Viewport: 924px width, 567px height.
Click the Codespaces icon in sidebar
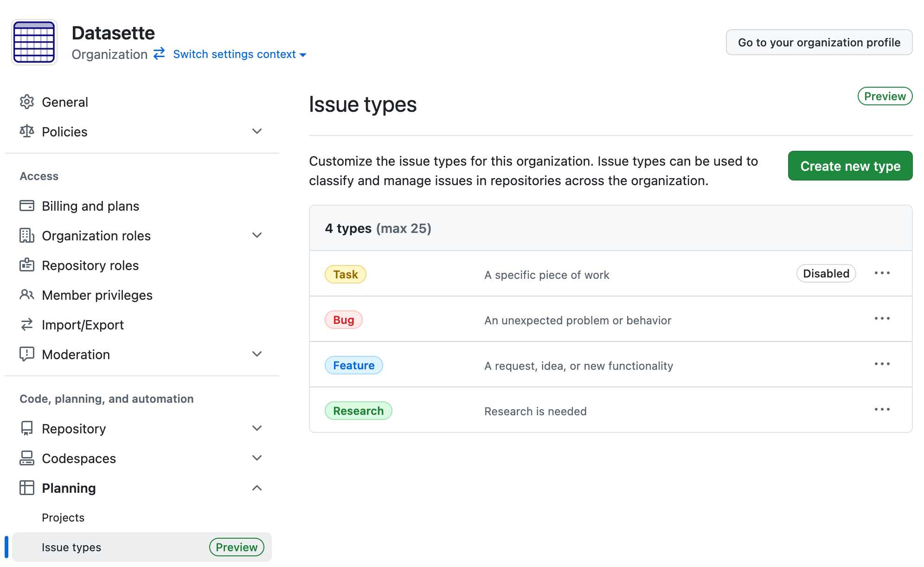27,458
